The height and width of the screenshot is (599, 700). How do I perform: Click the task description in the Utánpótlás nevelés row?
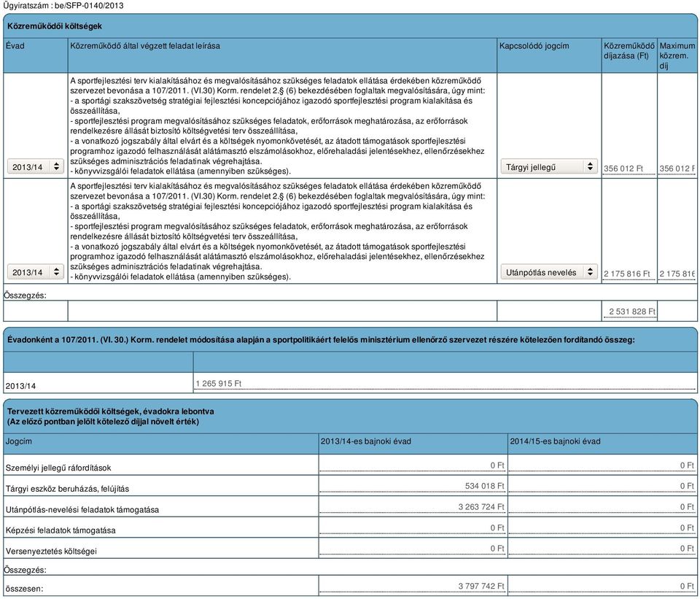(x=277, y=231)
